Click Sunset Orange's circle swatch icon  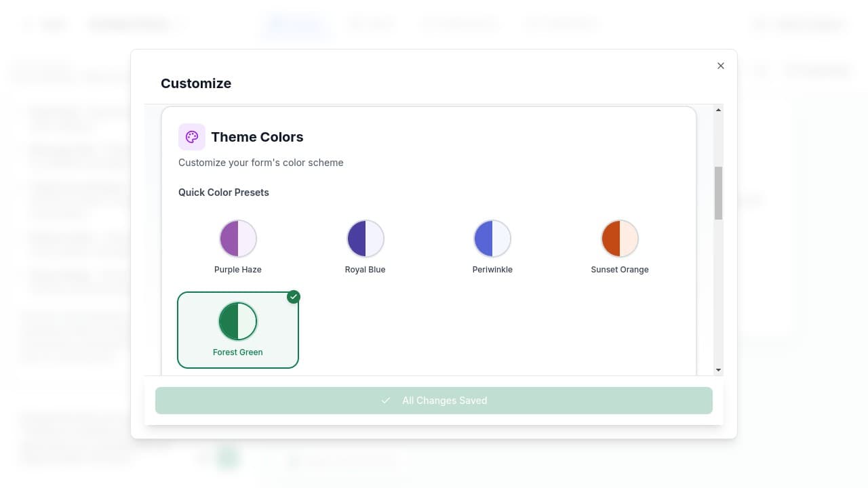[x=619, y=238]
